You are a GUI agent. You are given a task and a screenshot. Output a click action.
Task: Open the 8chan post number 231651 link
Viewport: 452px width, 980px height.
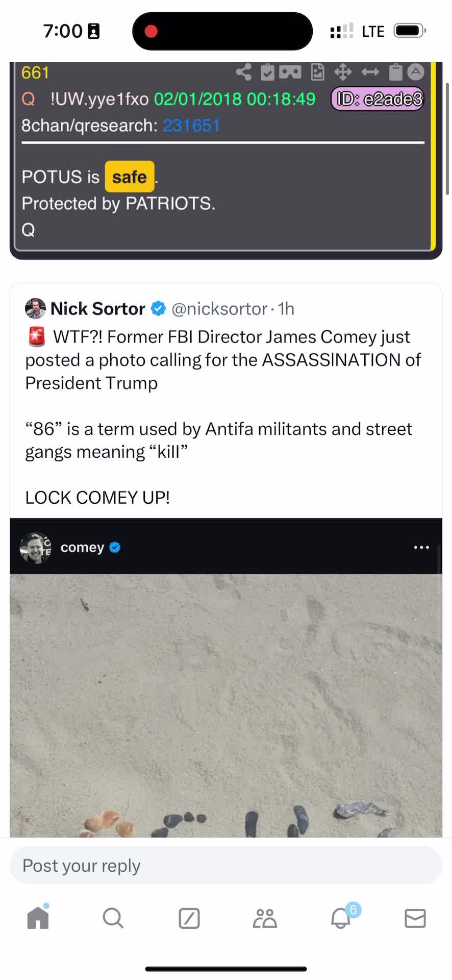(x=191, y=126)
